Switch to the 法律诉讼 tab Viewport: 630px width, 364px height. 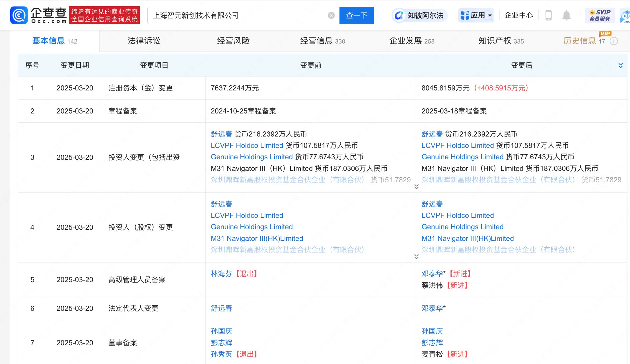(143, 41)
